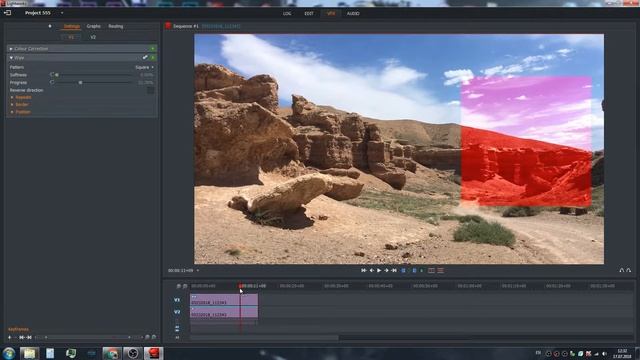Click the timeline horizontal scrollbar
Image resolution: width=640 pixels, height=360 pixels.
264,338
